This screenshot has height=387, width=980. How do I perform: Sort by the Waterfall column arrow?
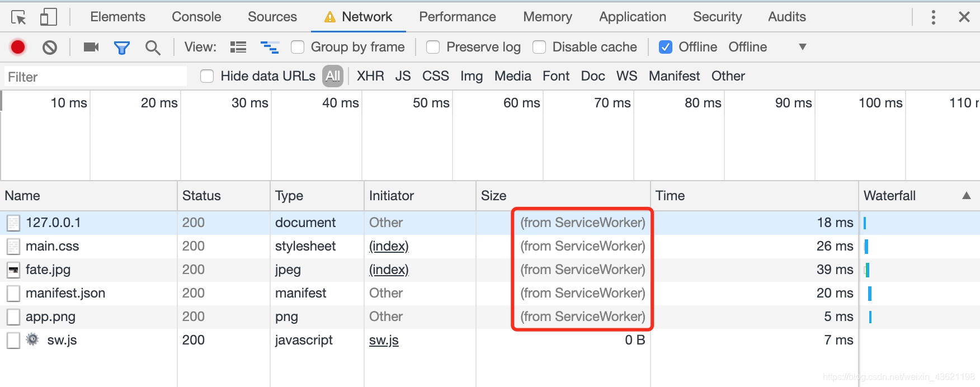[966, 196]
